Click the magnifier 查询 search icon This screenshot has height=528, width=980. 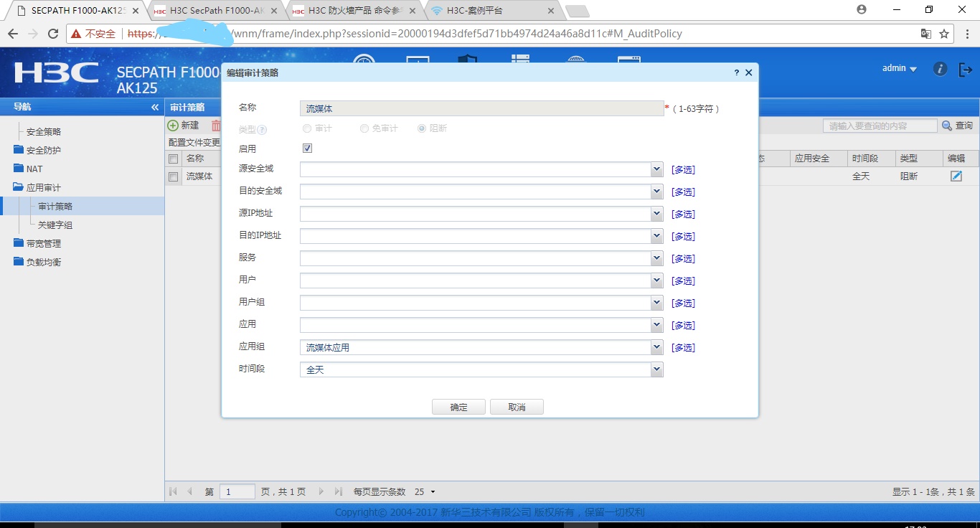coord(947,126)
